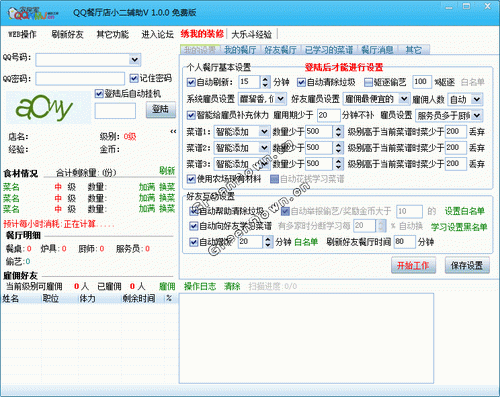Image resolution: width=500 pixels, height=397 pixels.
Task: Toggle 登陆后自动挂机 checkbox
Action: pyautogui.click(x=99, y=94)
